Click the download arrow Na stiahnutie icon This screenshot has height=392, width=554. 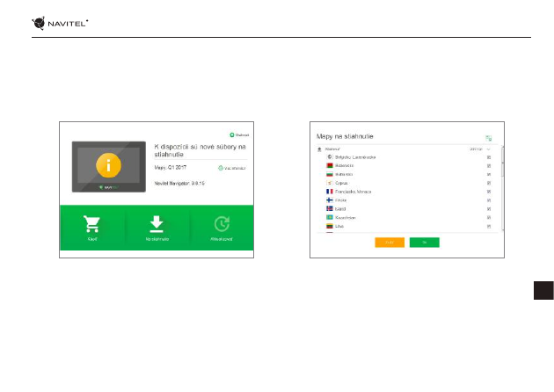[x=157, y=224]
